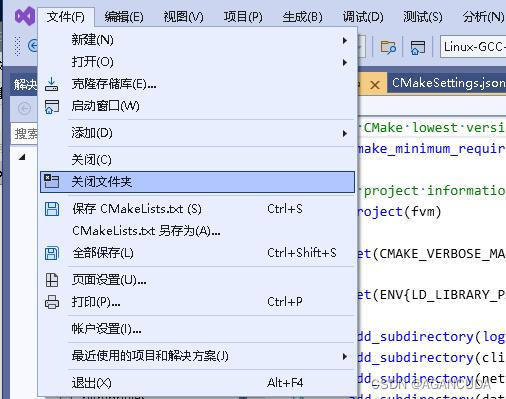Image resolution: width=506 pixels, height=399 pixels.
Task: Open the Linux-GCC configuration dropdown
Action: click(x=473, y=47)
